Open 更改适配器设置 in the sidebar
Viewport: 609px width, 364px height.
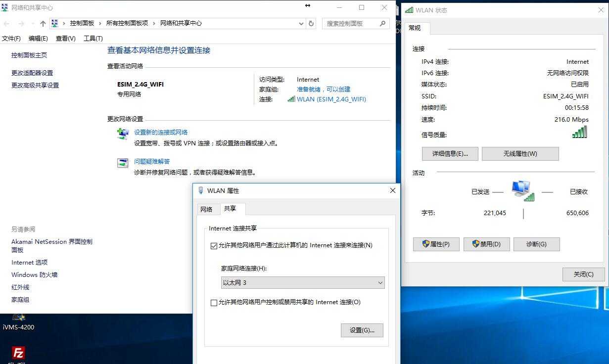click(33, 72)
